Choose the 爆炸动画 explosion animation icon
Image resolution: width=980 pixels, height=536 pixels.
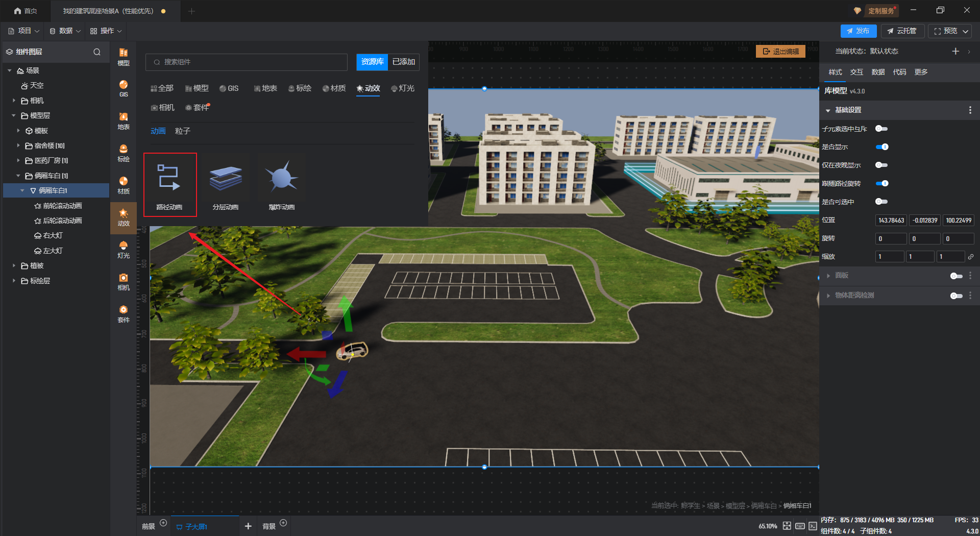click(x=282, y=184)
